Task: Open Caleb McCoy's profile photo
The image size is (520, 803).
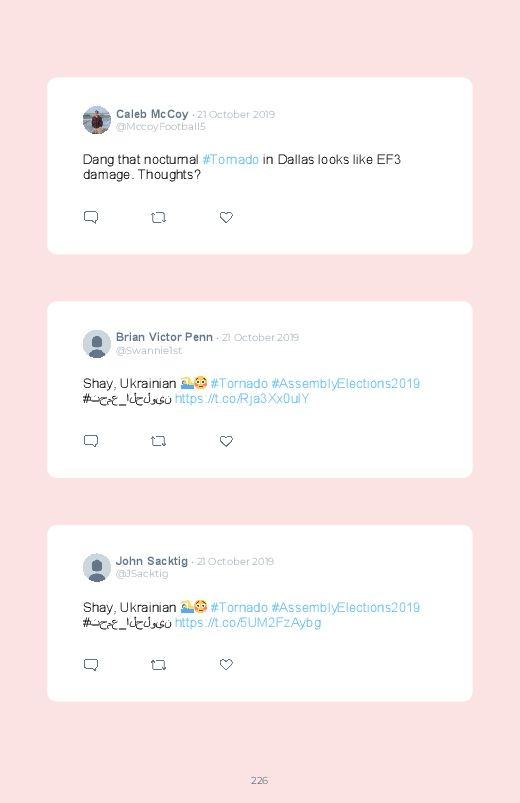Action: click(97, 120)
